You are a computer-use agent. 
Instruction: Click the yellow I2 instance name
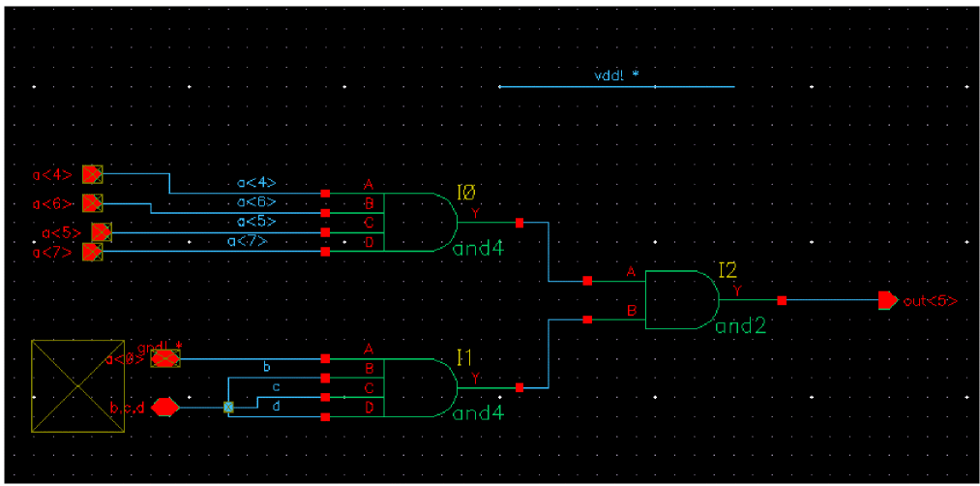pyautogui.click(x=728, y=270)
